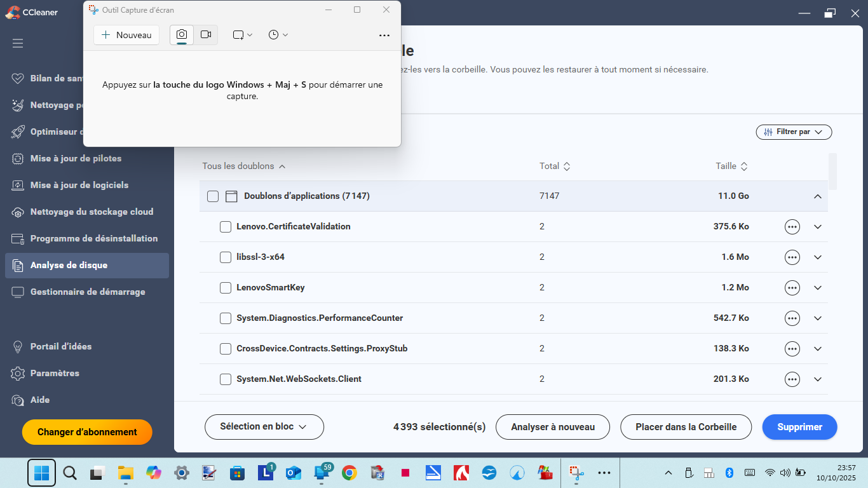Open the Sélection en bloc dropdown
The width and height of the screenshot is (868, 488).
click(264, 427)
